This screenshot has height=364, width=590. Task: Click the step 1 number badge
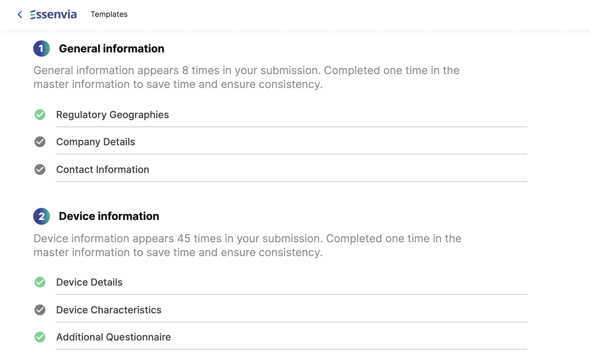click(42, 49)
